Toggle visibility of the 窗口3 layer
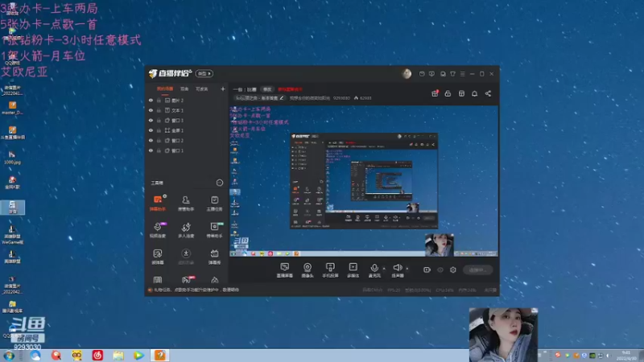 (x=151, y=121)
